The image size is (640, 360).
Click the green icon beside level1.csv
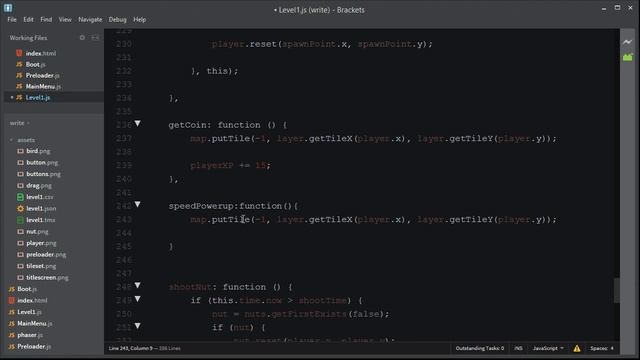[x=20, y=197]
